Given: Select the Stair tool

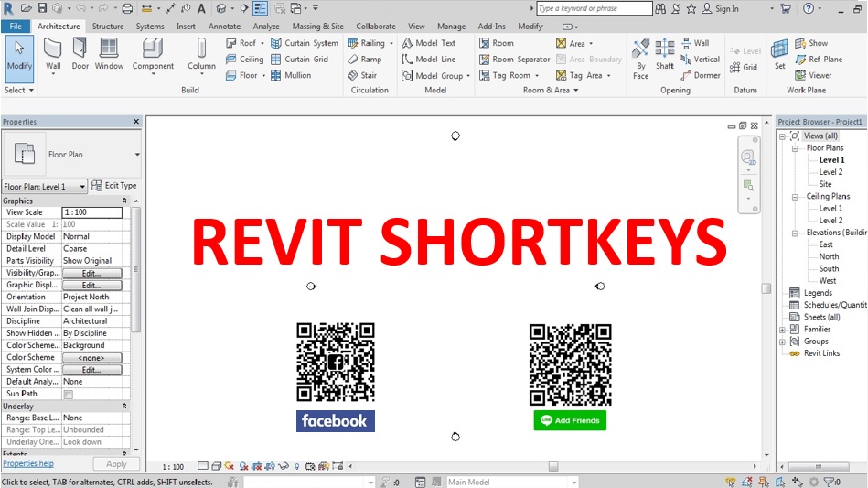Looking at the screenshot, I should 363,76.
